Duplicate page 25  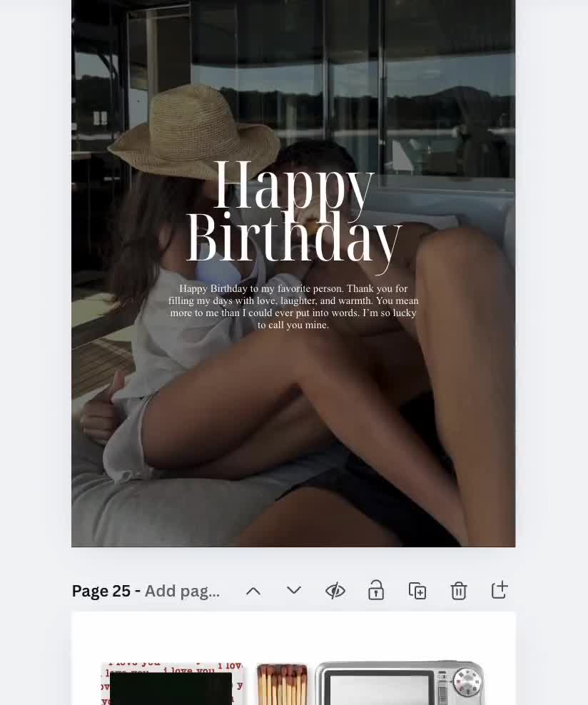[x=417, y=590]
